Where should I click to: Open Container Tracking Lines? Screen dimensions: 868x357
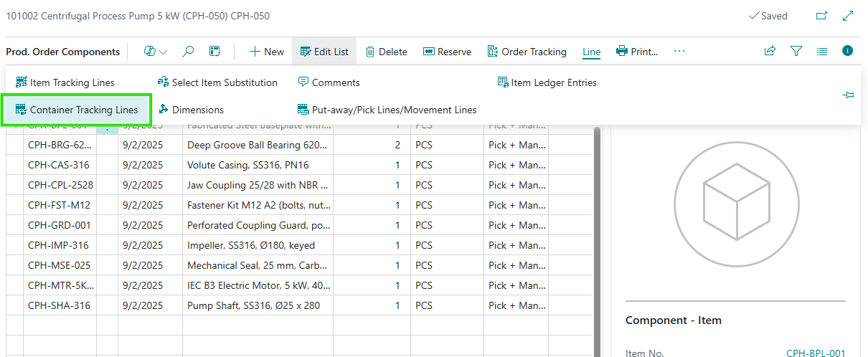(x=77, y=110)
